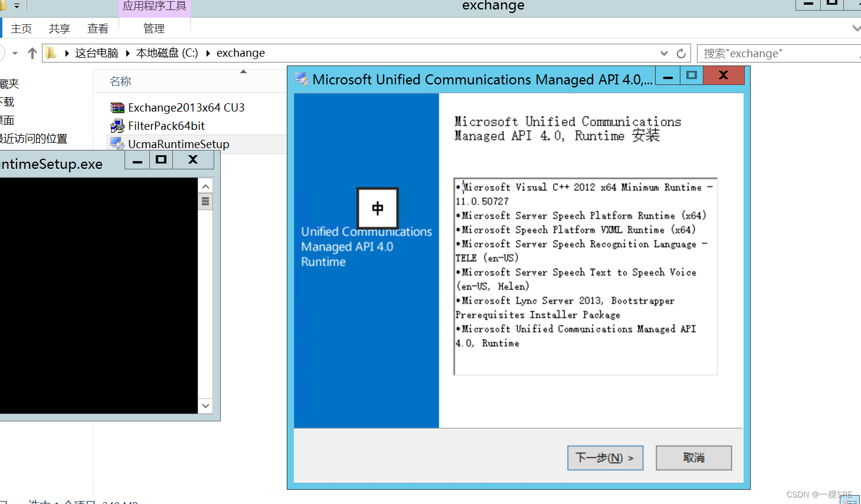
Task: Click the folder icon in address bar
Action: point(51,53)
